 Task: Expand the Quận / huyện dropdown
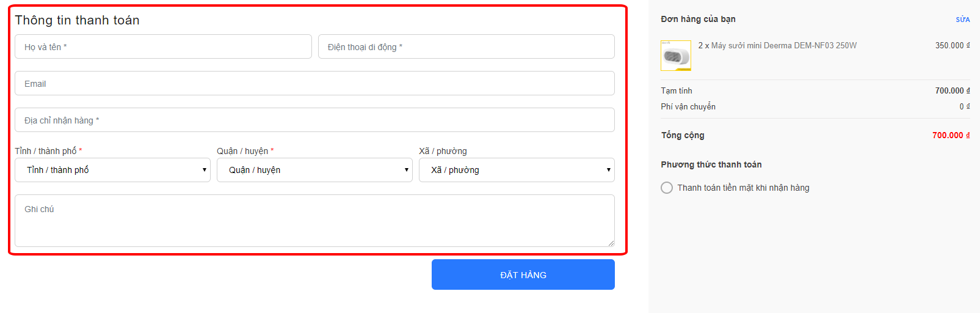(314, 170)
